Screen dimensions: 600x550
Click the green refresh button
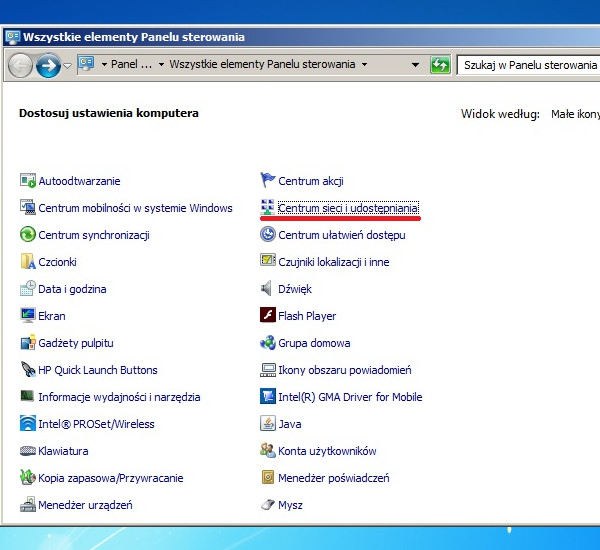pos(440,65)
